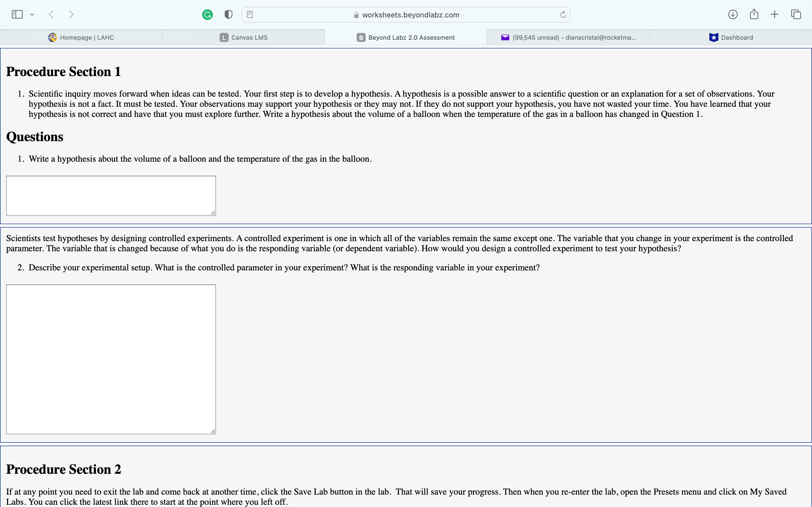The width and height of the screenshot is (812, 507).
Task: Expand the address bar by clicking the URL
Action: [411, 15]
